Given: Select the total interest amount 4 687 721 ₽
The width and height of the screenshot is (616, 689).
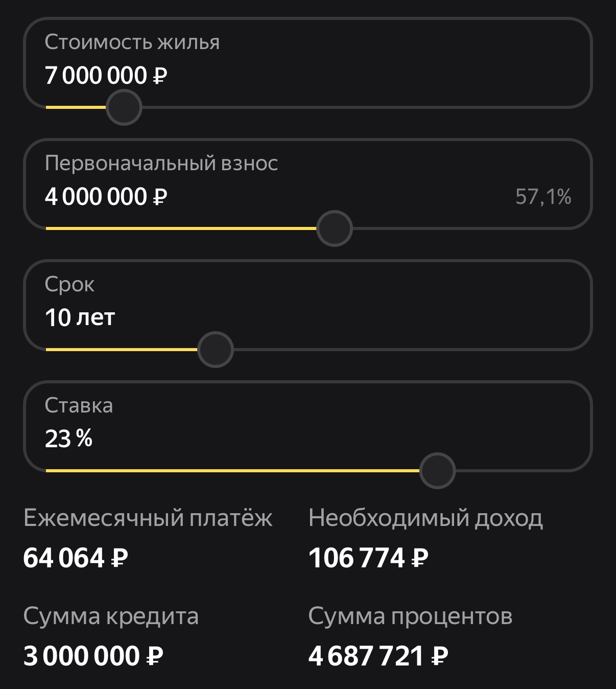Looking at the screenshot, I should (378, 656).
